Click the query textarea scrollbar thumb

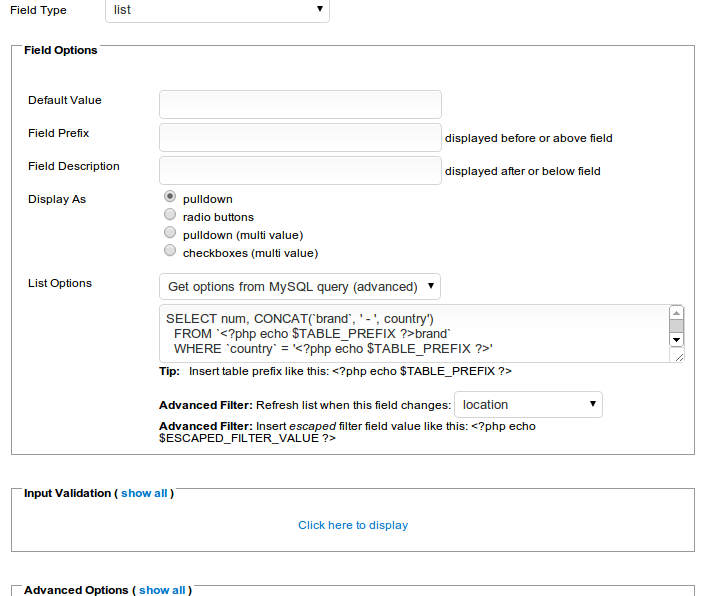(x=677, y=325)
